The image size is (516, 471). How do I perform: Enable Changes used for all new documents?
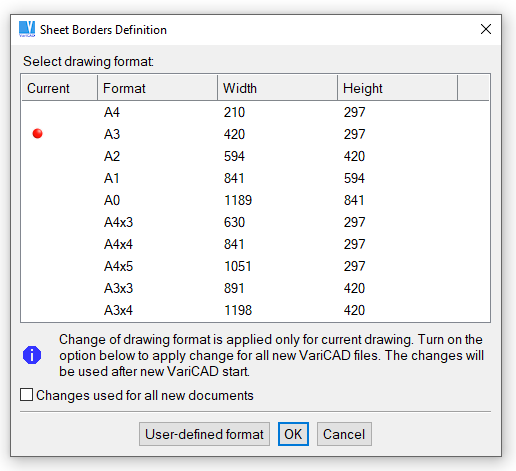click(x=26, y=395)
